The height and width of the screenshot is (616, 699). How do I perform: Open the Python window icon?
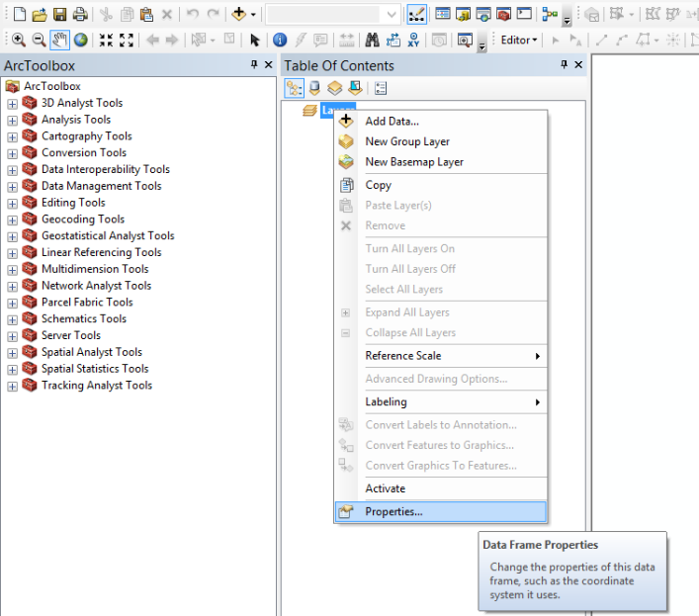(x=524, y=14)
